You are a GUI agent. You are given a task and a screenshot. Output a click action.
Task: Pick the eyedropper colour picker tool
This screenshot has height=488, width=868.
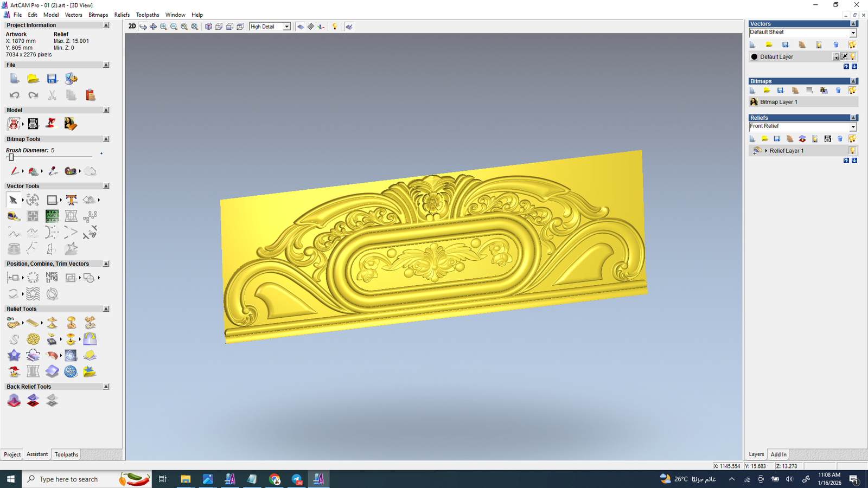(x=53, y=171)
